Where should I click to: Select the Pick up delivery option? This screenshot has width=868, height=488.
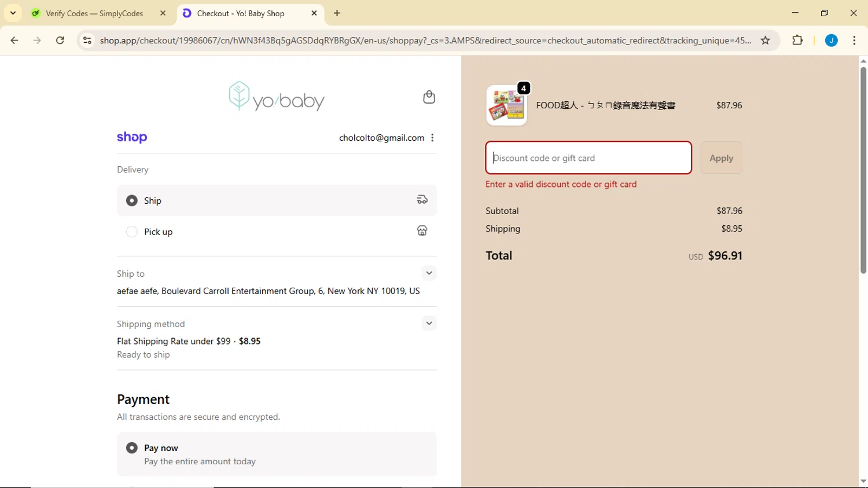(x=132, y=232)
